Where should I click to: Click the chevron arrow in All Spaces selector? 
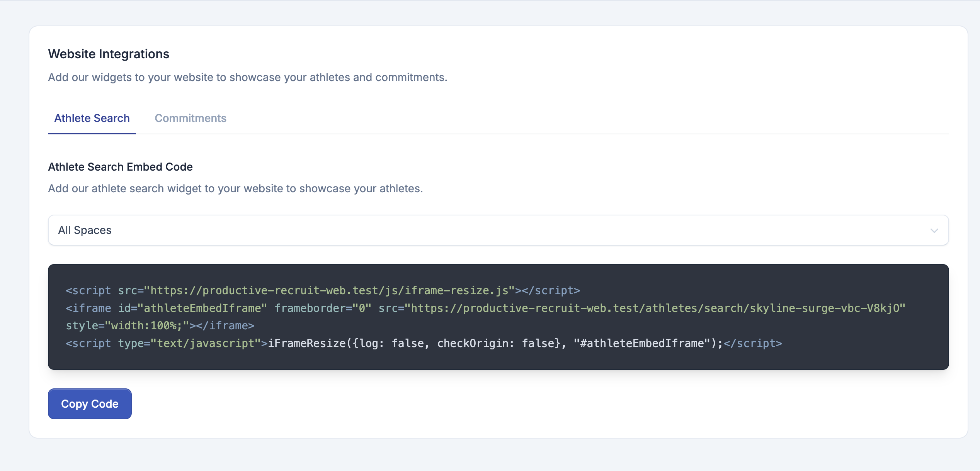934,230
